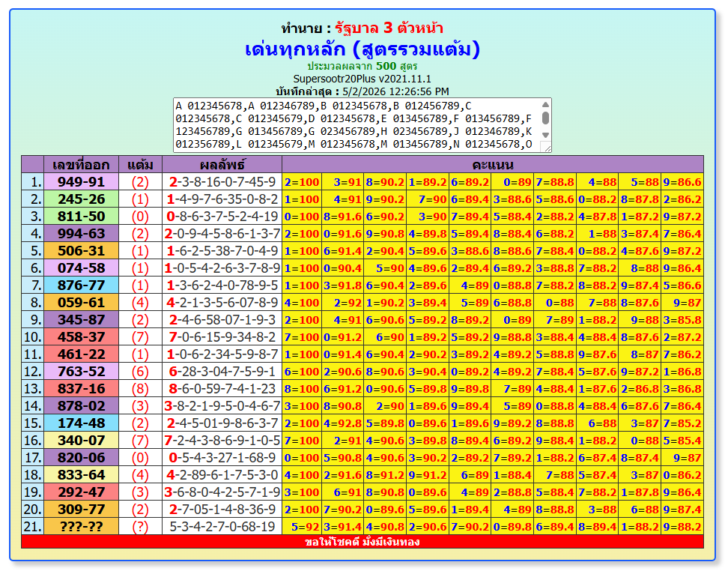The height and width of the screenshot is (577, 728).
Task: Select the number 949-91 cell
Action: (x=81, y=181)
